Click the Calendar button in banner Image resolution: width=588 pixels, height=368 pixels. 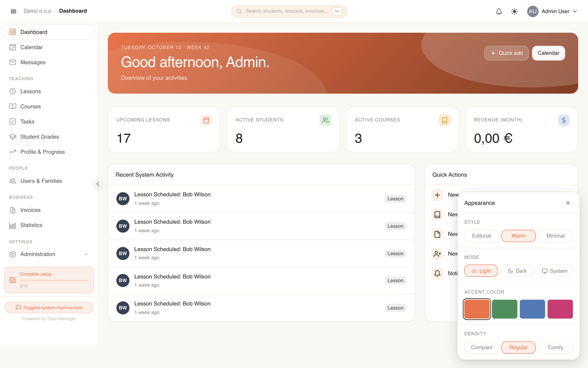(x=548, y=53)
